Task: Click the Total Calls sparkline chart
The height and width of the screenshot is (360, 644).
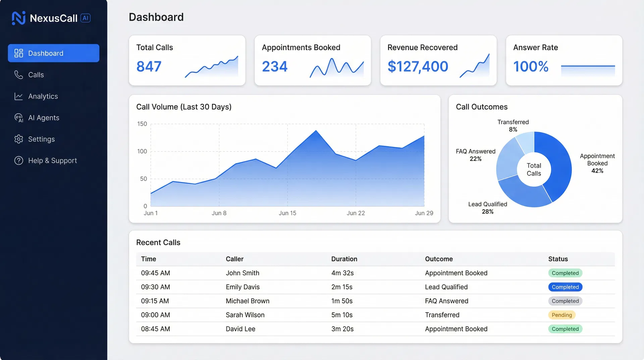Action: (211, 66)
